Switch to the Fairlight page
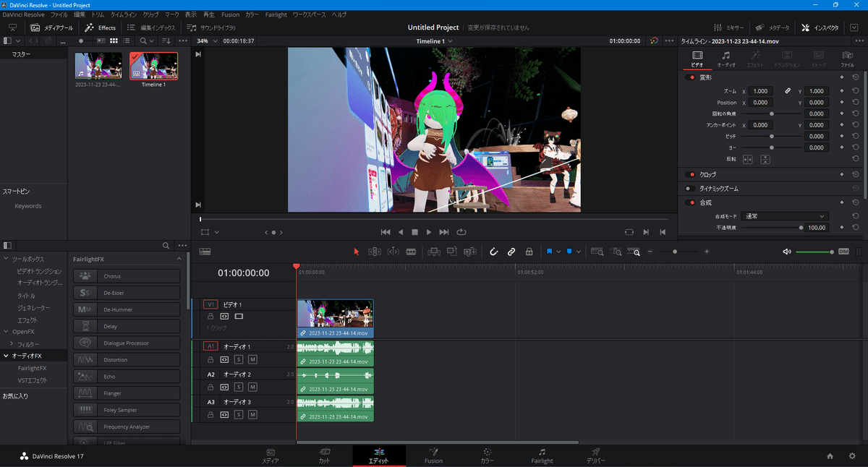This screenshot has height=467, width=868. [x=542, y=455]
